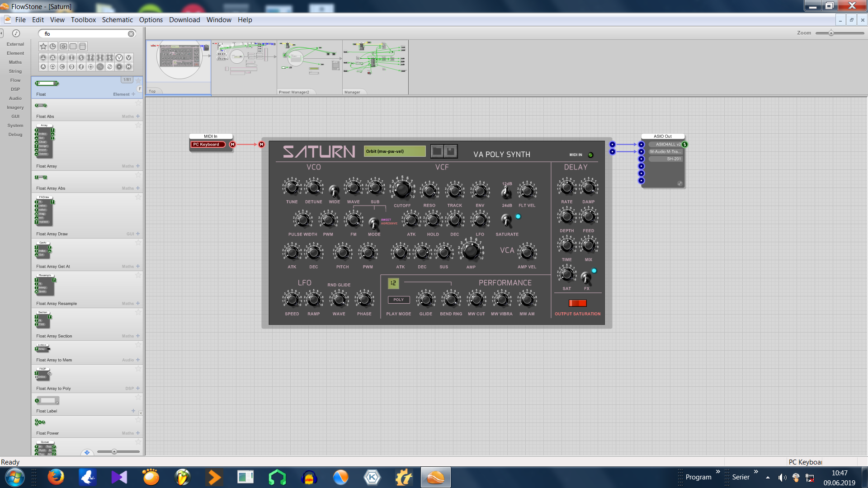This screenshot has height=488, width=868.
Task: Click the plain square filter icon
Action: coord(73,46)
